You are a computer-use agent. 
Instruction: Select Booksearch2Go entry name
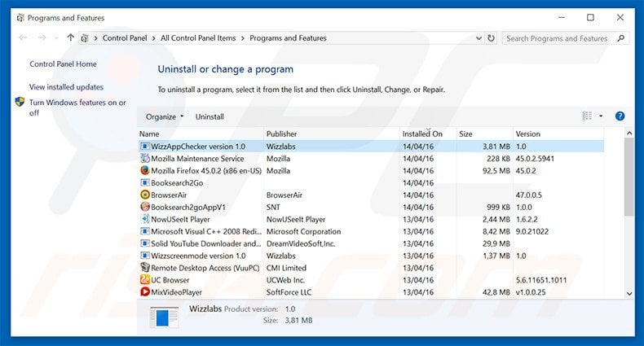pyautogui.click(x=177, y=183)
